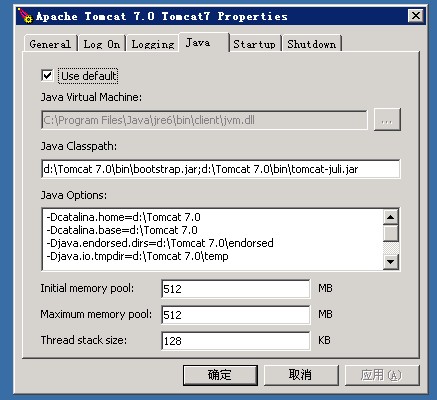
Task: Focus the Java Classpath text field
Action: point(221,169)
